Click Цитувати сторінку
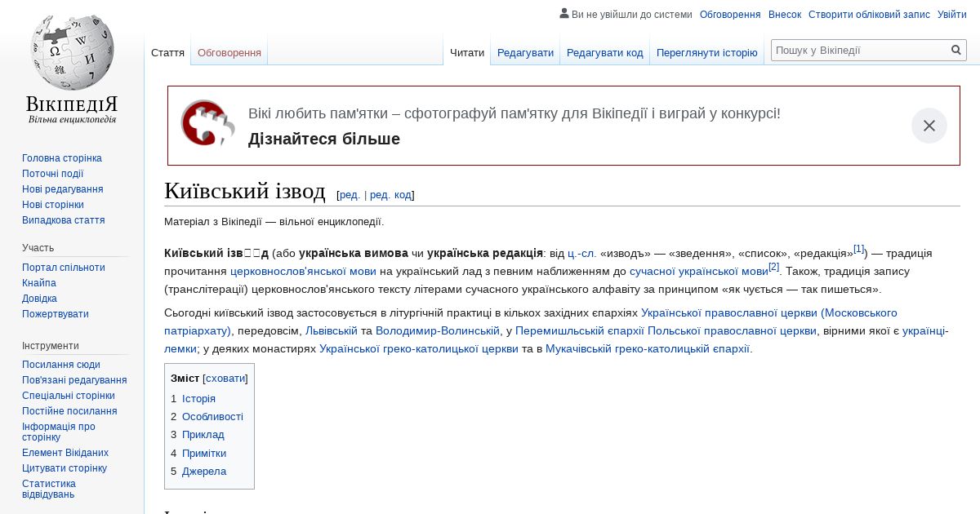This screenshot has height=514, width=980. pos(65,468)
